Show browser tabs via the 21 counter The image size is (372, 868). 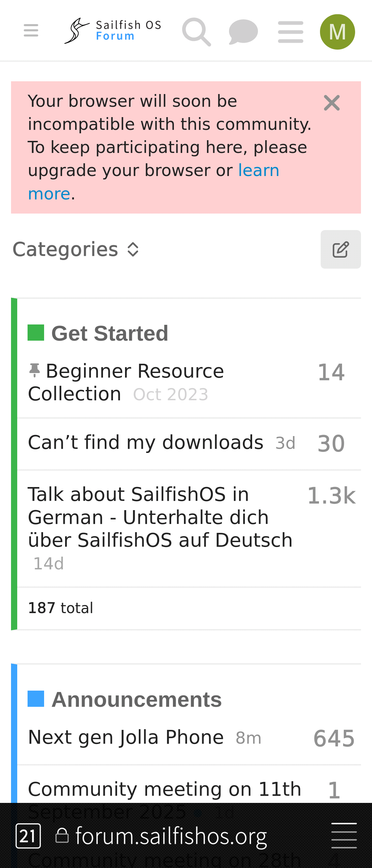pyautogui.click(x=28, y=836)
